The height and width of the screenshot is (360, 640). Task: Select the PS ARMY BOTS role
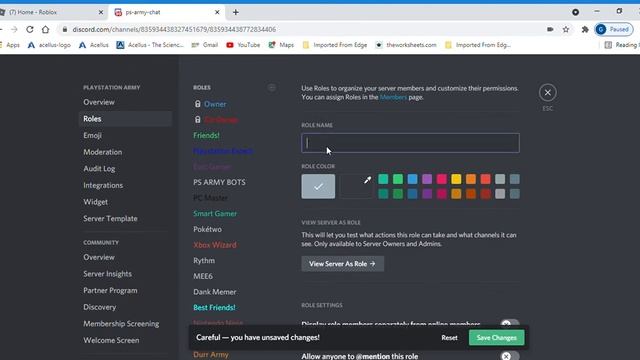coord(220,182)
